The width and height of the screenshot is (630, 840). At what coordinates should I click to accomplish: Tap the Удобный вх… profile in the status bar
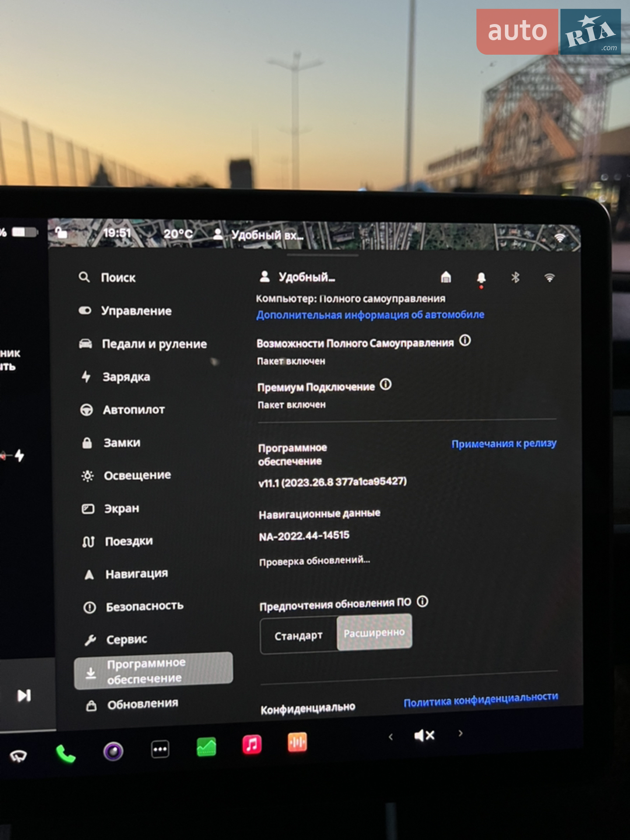pos(258,235)
